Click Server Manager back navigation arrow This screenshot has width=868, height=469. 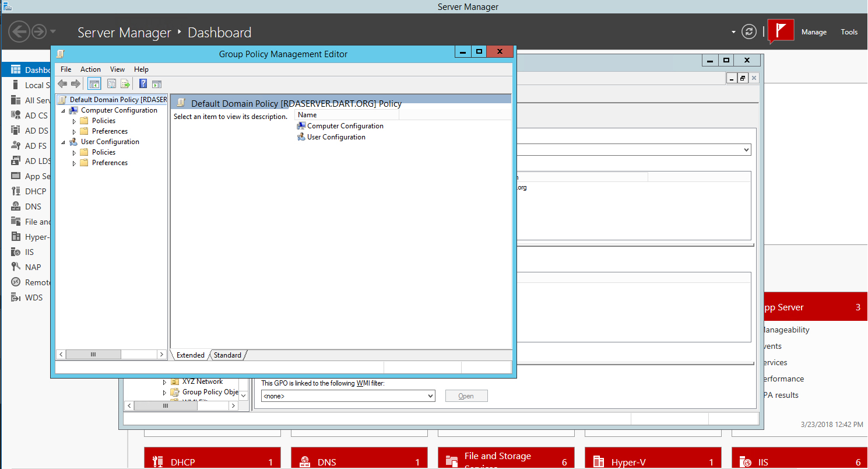(19, 32)
